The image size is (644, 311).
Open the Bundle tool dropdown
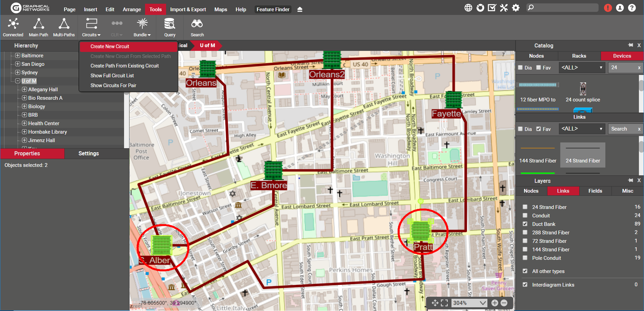142,28
